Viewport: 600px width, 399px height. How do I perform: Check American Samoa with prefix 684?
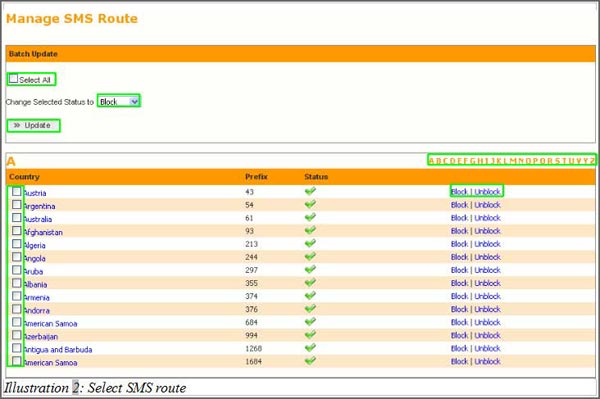(x=16, y=322)
